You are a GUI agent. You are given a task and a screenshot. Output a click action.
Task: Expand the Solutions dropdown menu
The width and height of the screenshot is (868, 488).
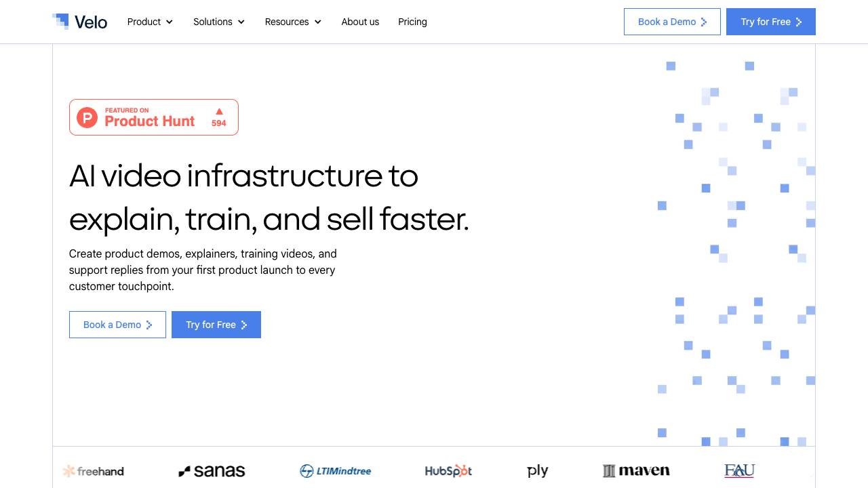[x=219, y=22]
